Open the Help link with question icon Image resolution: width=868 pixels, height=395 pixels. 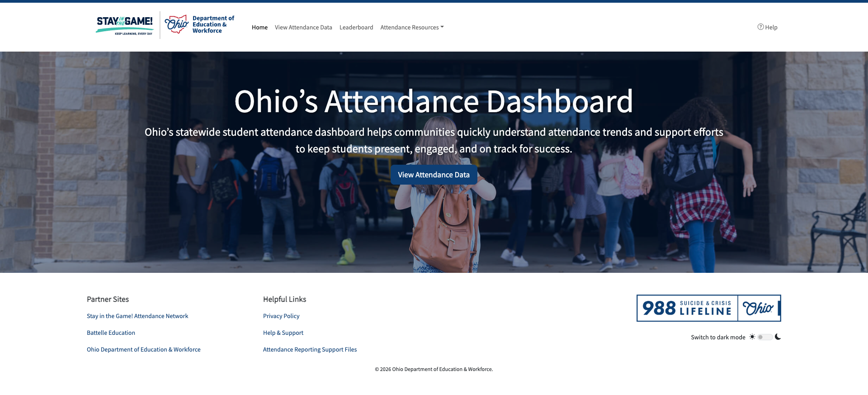tap(767, 27)
